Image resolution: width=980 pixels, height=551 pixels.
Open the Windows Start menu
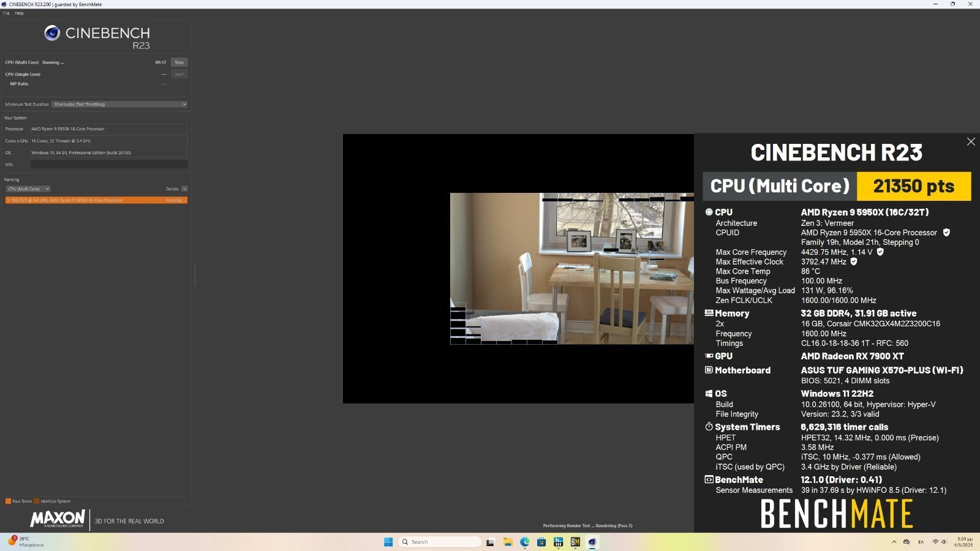(x=388, y=542)
